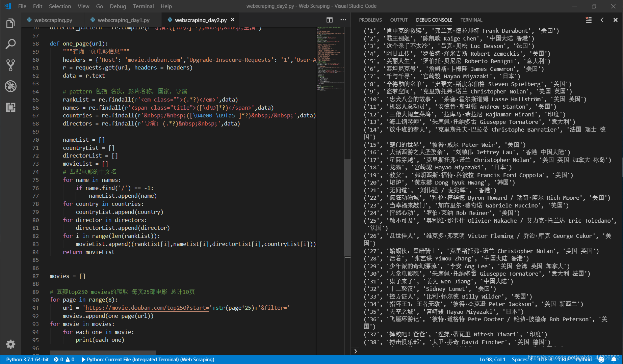This screenshot has height=364, width=623.
Task: Click the editor vertical scrollbar thumb
Action: coord(347,208)
